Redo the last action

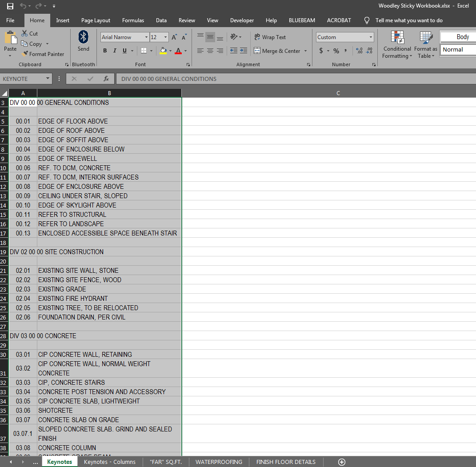click(x=39, y=6)
